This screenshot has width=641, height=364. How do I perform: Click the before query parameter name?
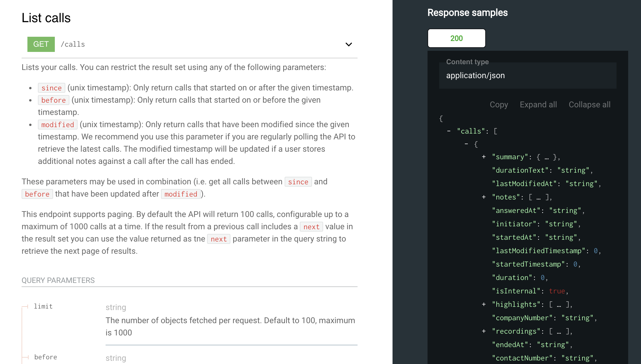(45, 357)
